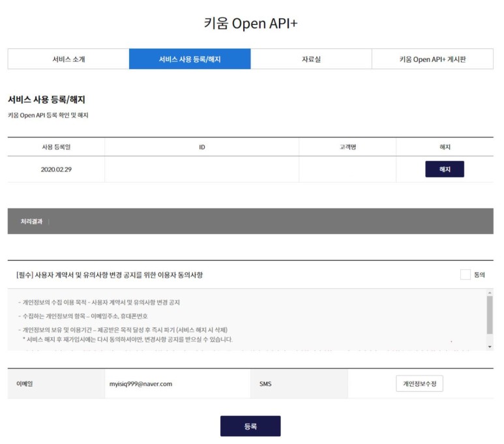Select the 서비스 사용 등록/해지 tab
This screenshot has height=444, width=504.
190,59
